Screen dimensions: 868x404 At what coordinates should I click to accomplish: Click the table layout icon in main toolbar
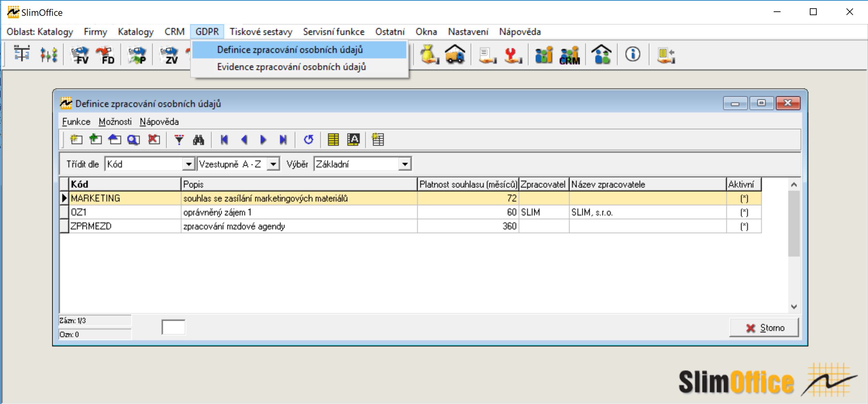pos(22,54)
